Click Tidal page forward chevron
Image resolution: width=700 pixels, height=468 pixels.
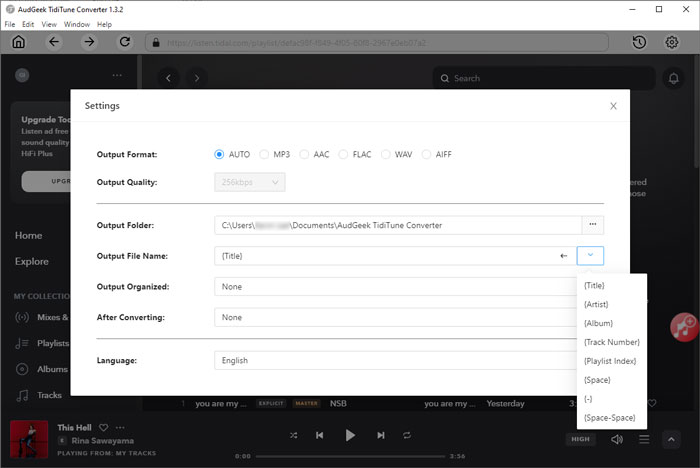point(197,78)
